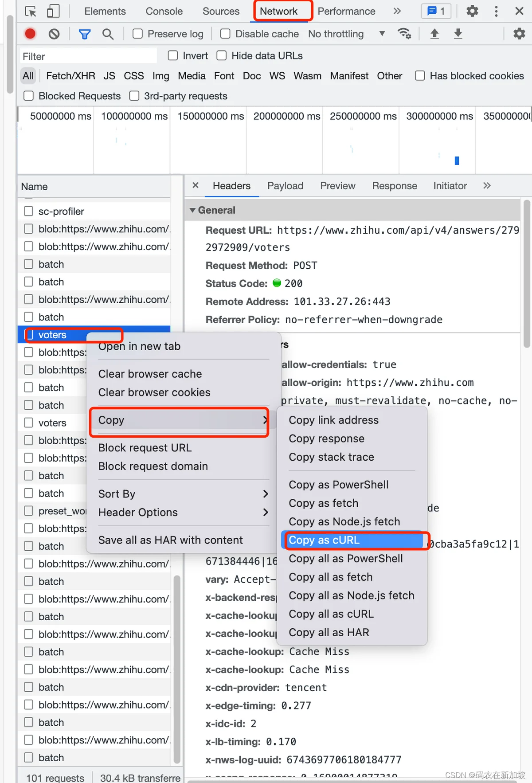The width and height of the screenshot is (532, 783).
Task: Collapse the General section triangle
Action: 192,210
